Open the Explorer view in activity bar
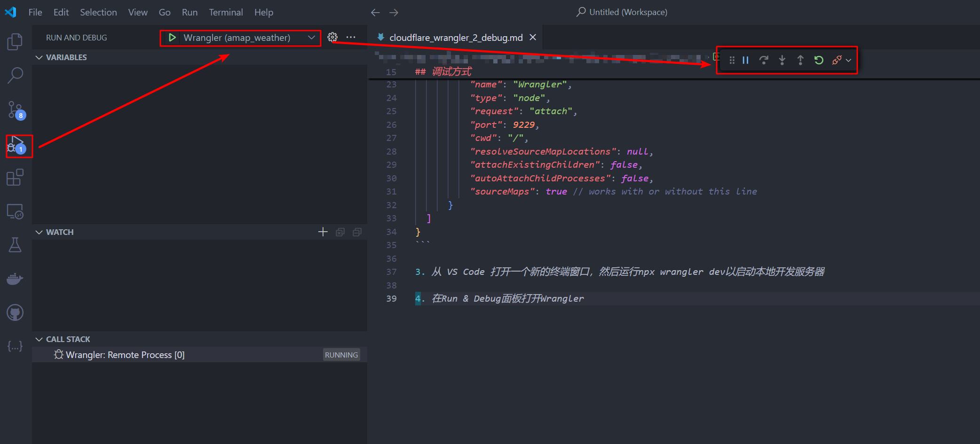The height and width of the screenshot is (444, 980). pyautogui.click(x=15, y=41)
